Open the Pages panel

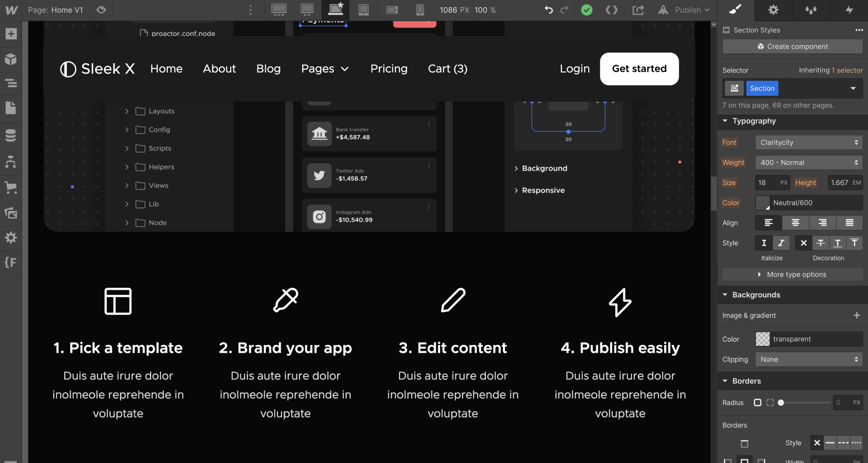[10, 108]
